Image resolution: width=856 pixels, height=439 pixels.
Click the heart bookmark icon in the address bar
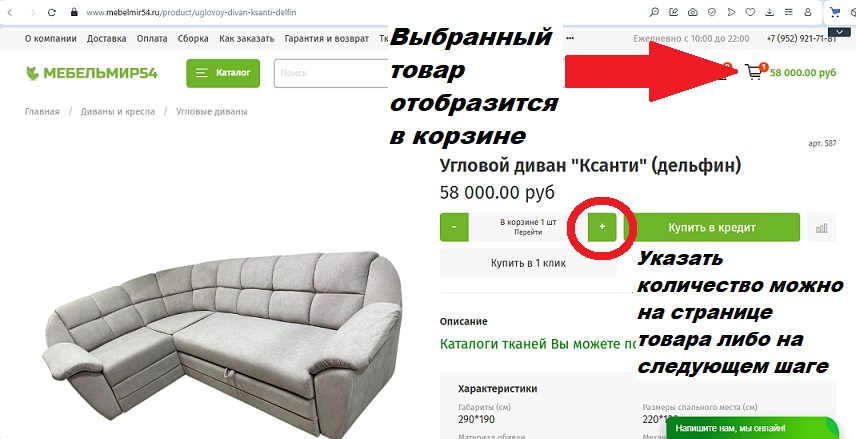pos(750,12)
